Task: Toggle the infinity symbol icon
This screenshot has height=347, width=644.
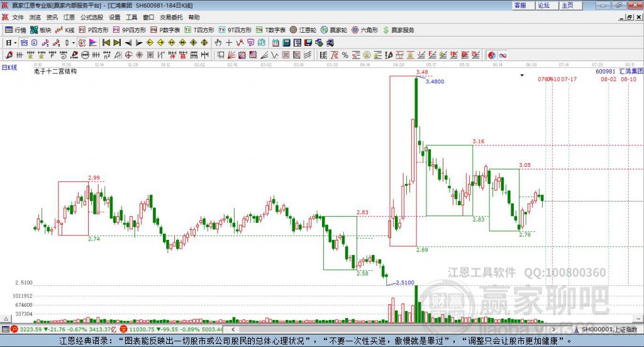Action: tap(502, 55)
